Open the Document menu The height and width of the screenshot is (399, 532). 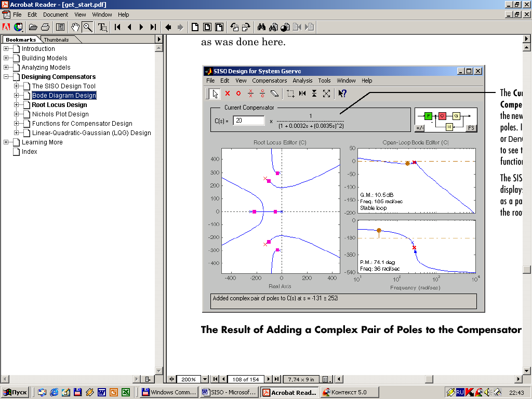click(56, 15)
